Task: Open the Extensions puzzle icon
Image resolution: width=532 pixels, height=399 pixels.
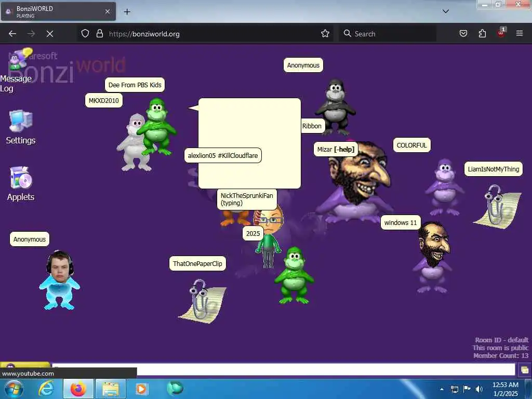Action: point(482,34)
